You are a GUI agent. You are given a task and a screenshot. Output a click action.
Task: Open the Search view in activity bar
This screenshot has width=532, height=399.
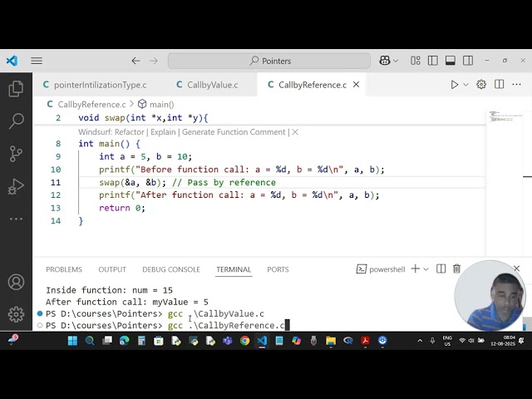(16, 121)
